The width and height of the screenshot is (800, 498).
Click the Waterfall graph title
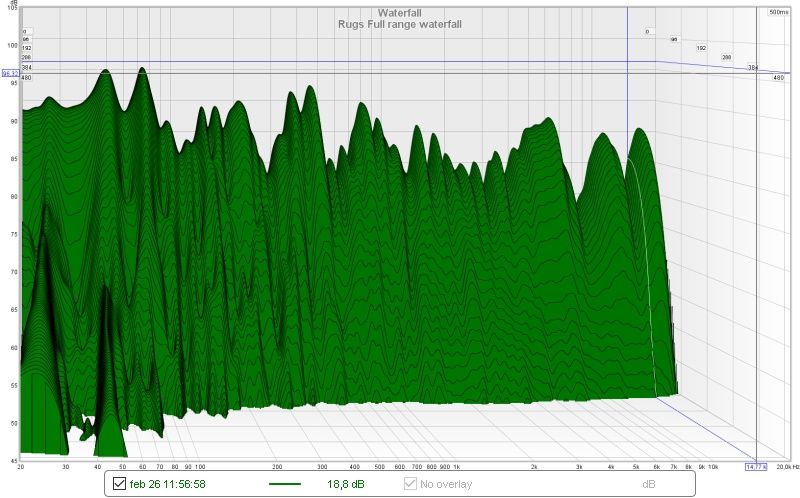pyautogui.click(x=399, y=12)
